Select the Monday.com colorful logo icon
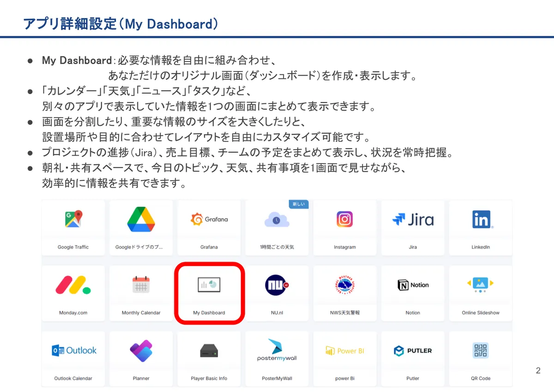The image size is (554, 392). 73,285
